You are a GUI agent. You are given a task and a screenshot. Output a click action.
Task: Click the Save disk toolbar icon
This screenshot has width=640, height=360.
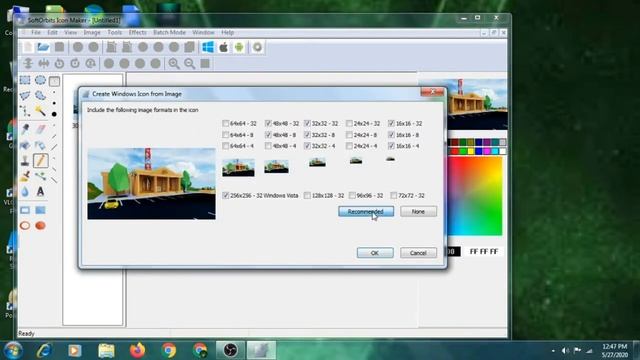click(60, 47)
